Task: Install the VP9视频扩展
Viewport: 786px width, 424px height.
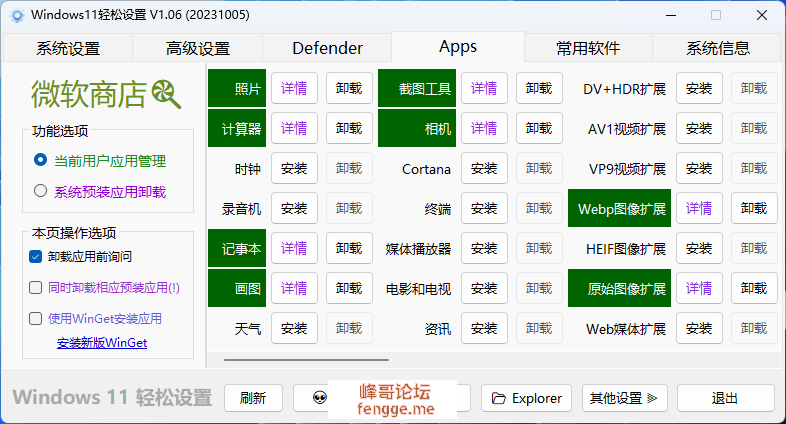Action: (699, 168)
